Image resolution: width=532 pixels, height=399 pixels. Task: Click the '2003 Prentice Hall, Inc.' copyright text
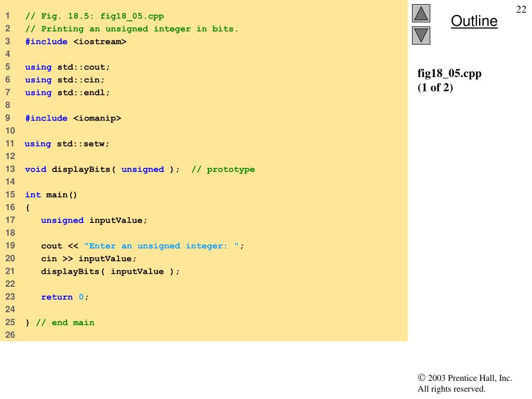point(465,378)
